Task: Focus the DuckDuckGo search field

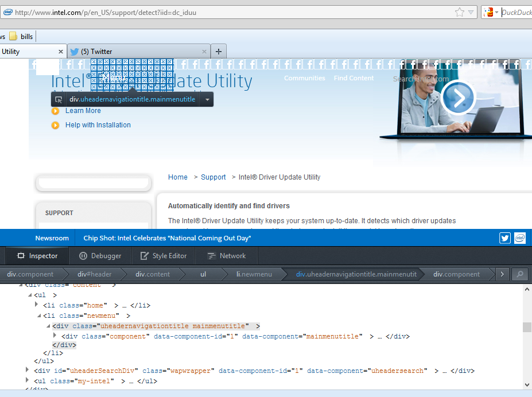Action: coord(517,13)
